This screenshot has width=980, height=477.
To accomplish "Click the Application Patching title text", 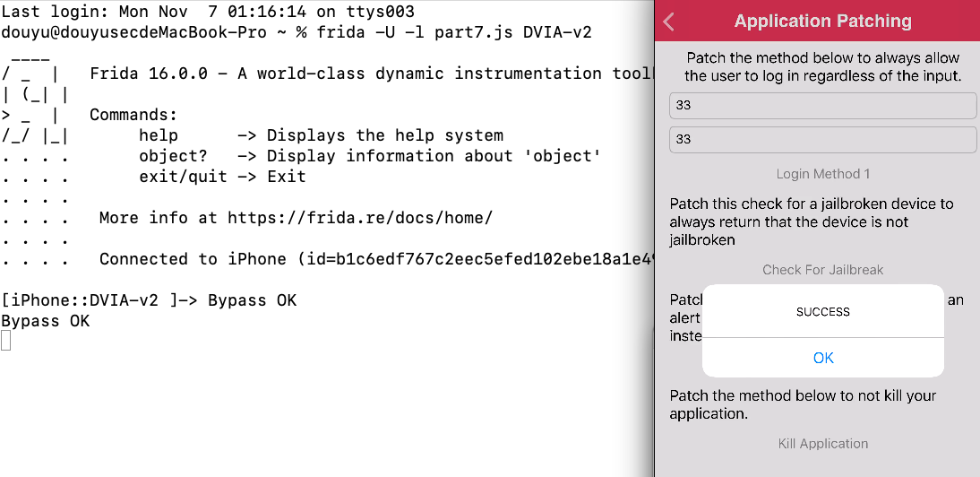I will (822, 22).
